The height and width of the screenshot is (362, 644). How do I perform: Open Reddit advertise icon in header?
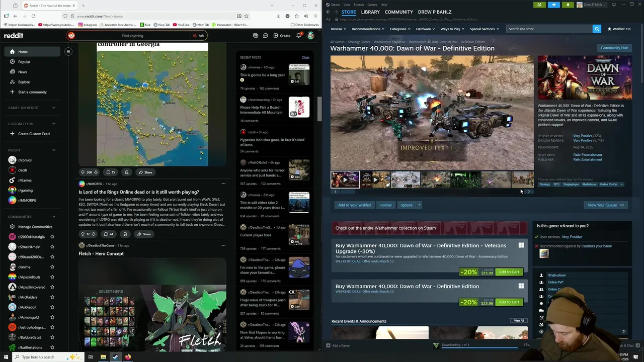click(256, 36)
